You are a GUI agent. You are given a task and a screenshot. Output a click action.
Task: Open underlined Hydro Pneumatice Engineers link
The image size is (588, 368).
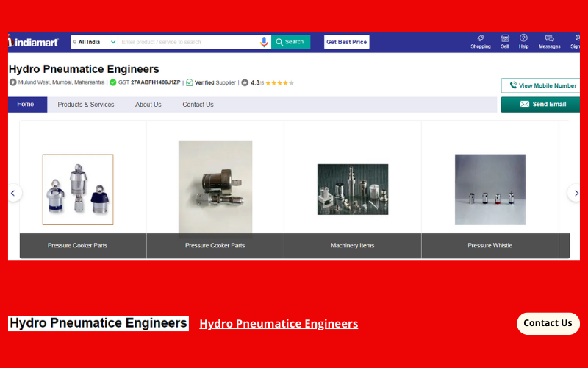coord(279,324)
